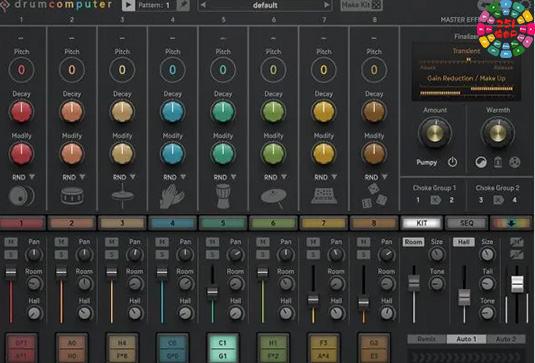Open channel 4 RND dropdown
Image resolution: width=535 pixels, height=363 pixels.
174,177
